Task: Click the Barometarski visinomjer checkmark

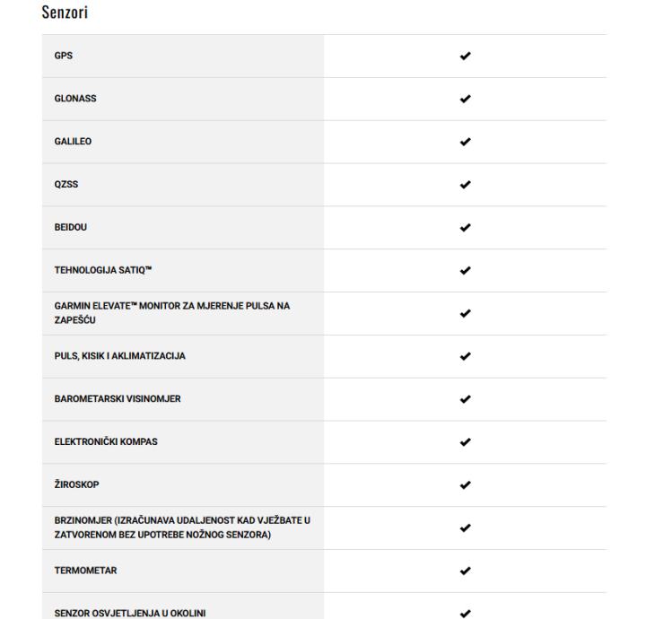Action: pyautogui.click(x=465, y=399)
